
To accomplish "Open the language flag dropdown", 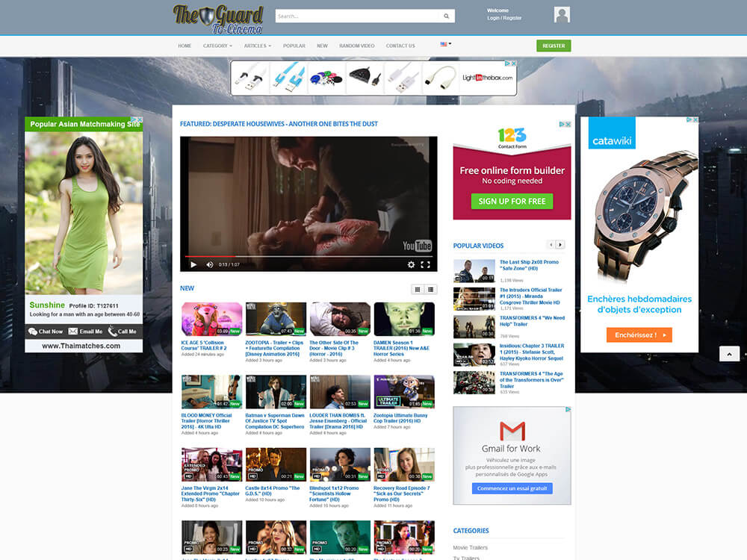I will tap(445, 44).
